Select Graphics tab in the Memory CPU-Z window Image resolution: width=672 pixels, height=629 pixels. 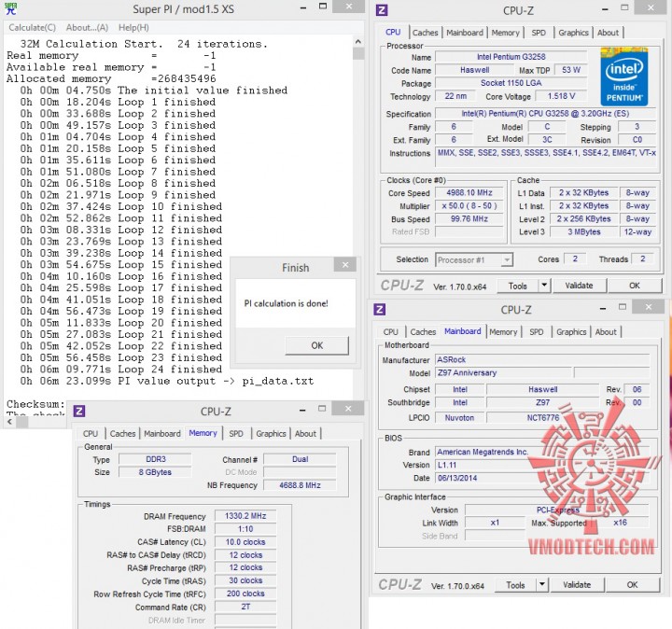click(x=271, y=434)
